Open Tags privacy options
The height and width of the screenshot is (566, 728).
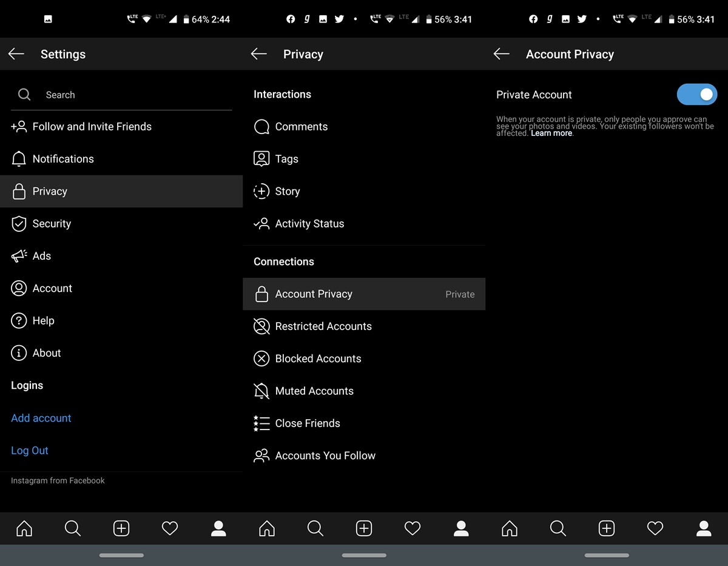[x=364, y=159]
